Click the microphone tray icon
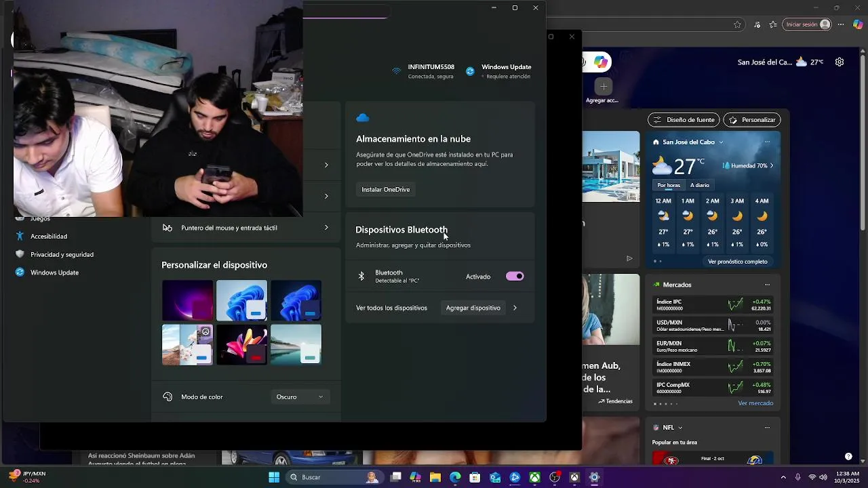 click(x=797, y=477)
